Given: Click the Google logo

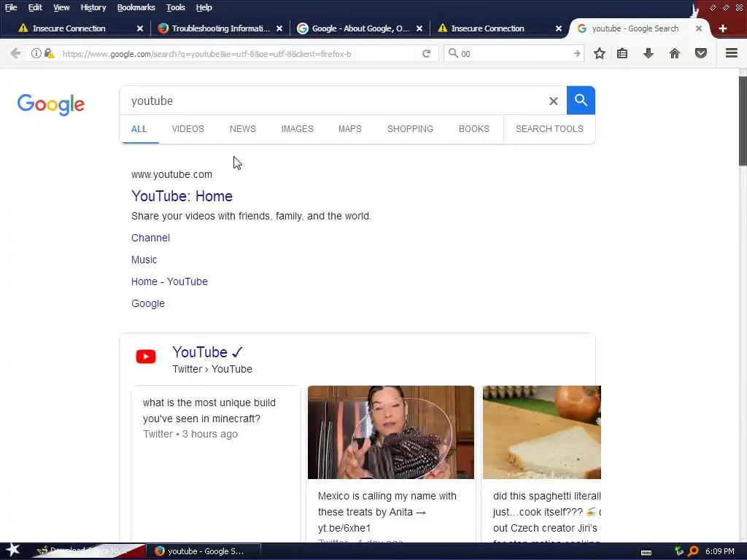Looking at the screenshot, I should coord(51,104).
